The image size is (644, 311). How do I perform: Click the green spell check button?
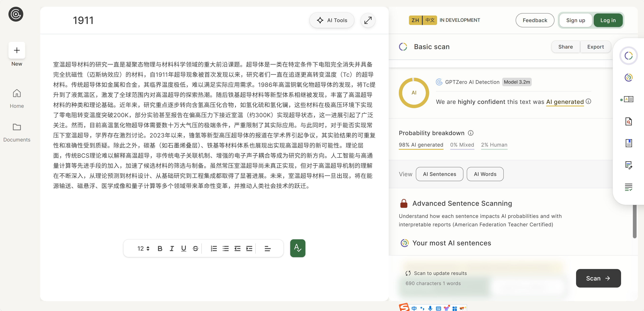click(x=297, y=248)
